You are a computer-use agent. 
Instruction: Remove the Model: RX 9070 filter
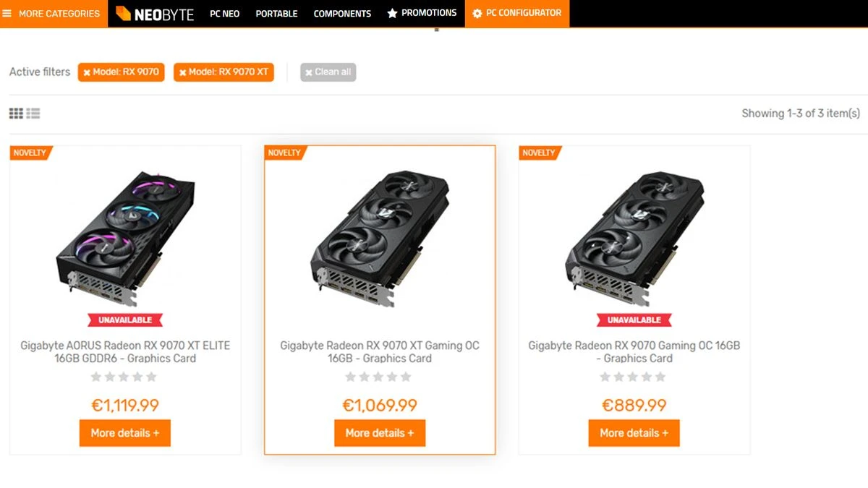point(87,72)
